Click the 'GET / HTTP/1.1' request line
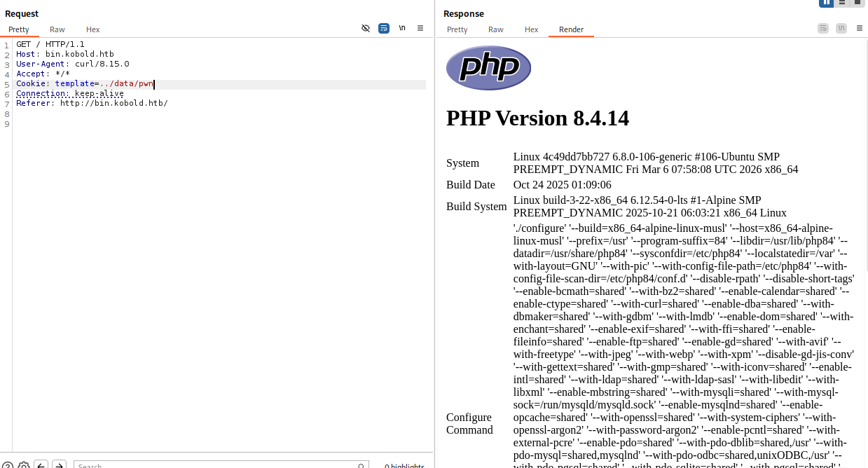 50,44
